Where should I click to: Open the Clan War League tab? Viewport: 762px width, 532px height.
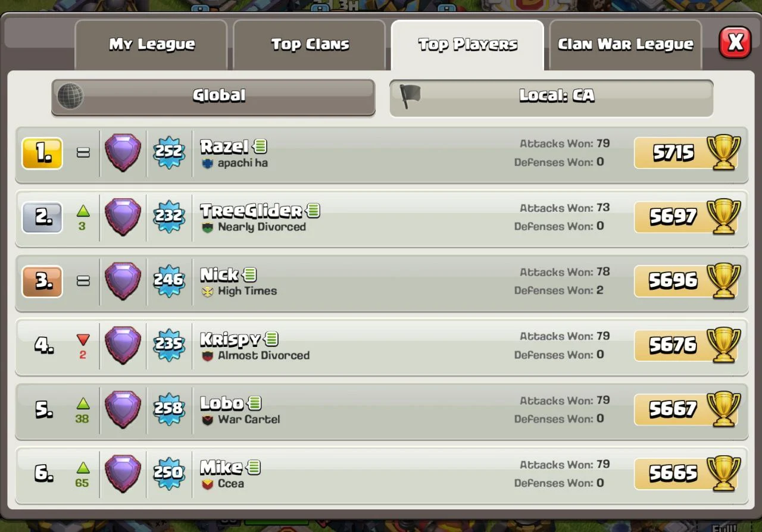tap(625, 45)
